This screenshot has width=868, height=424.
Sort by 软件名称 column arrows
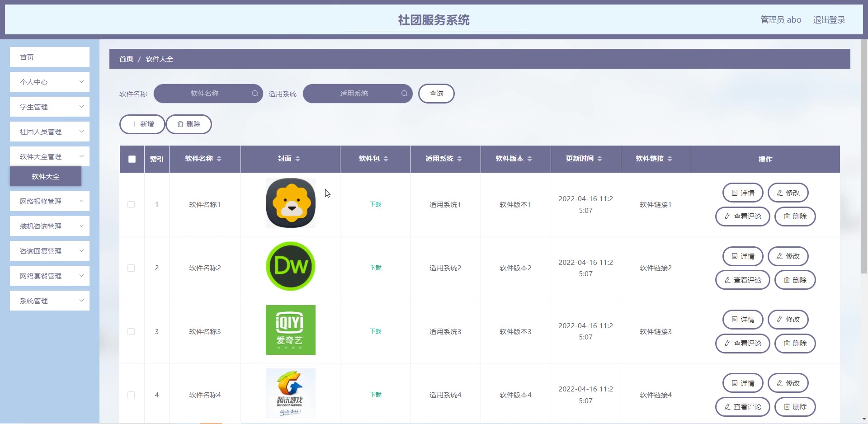click(219, 159)
